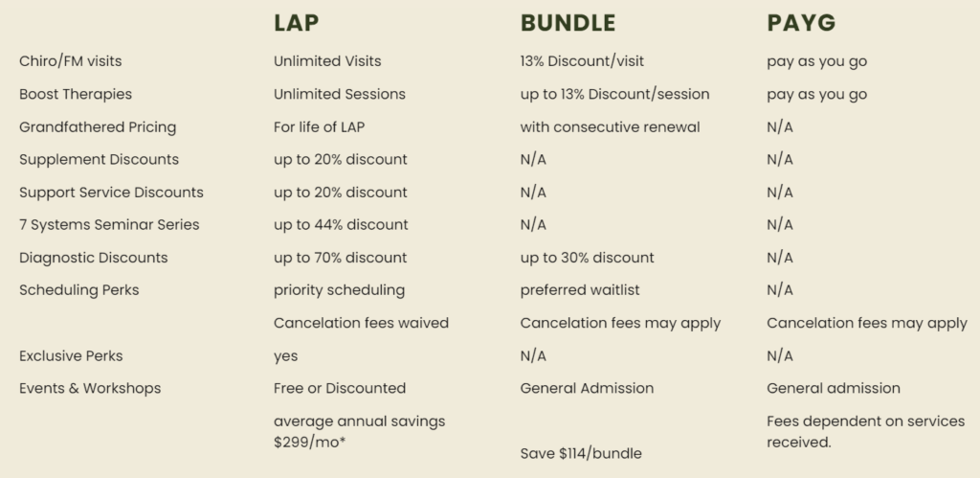Click '13% Discount/visit' in the BUNDLE column
980x478 pixels.
(582, 61)
